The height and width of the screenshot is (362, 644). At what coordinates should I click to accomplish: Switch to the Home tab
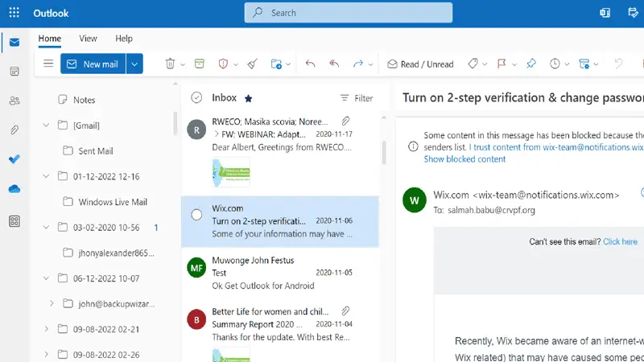pyautogui.click(x=50, y=39)
